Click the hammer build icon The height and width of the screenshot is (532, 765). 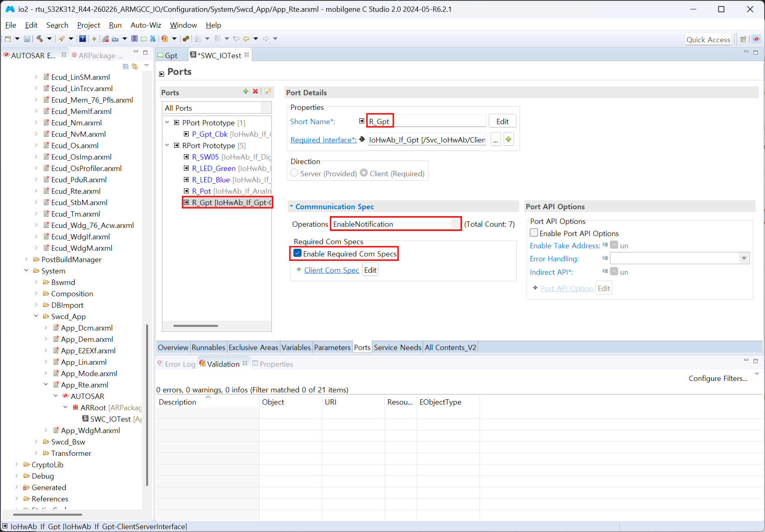point(40,39)
